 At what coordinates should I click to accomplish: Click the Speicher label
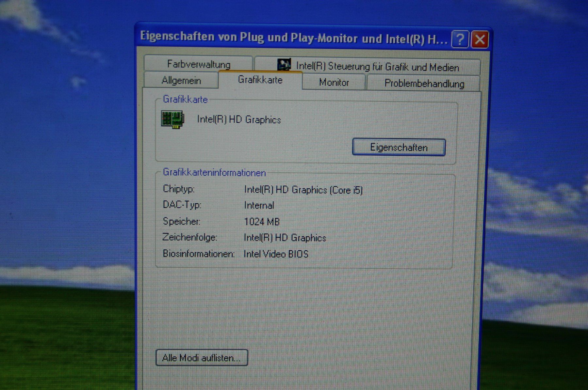[x=182, y=221]
